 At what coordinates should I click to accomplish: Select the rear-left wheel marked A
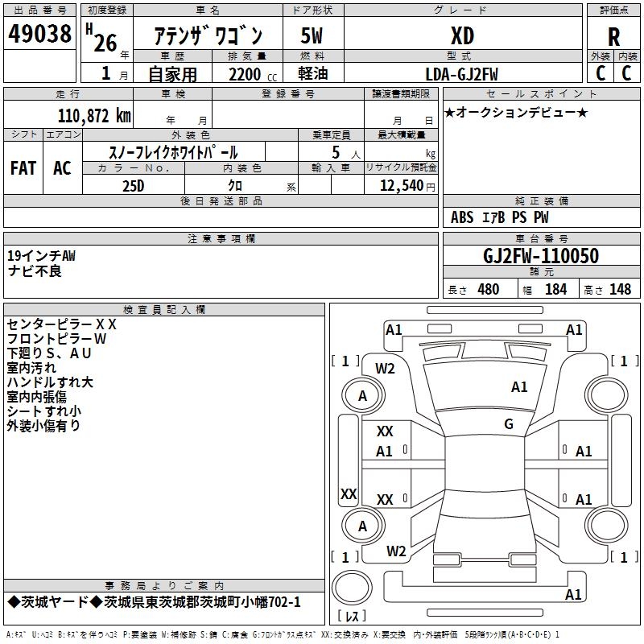coord(362,526)
